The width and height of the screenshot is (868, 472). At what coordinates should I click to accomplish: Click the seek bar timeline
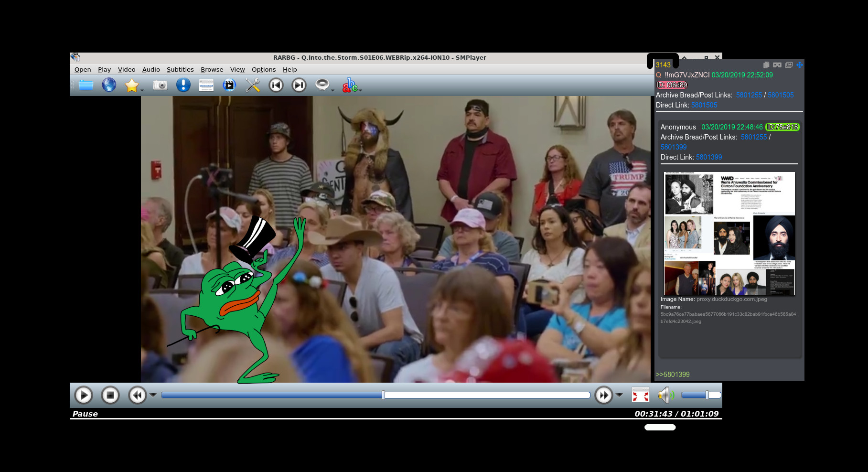(375, 395)
